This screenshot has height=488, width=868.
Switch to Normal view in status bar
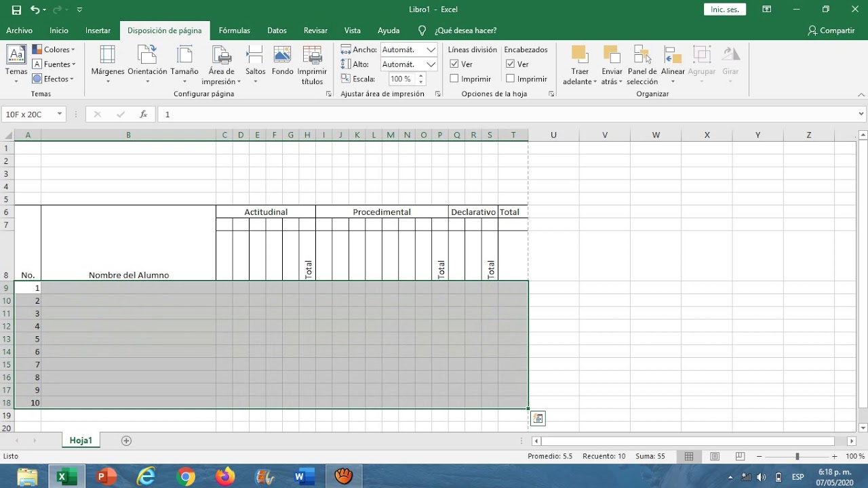click(x=689, y=457)
